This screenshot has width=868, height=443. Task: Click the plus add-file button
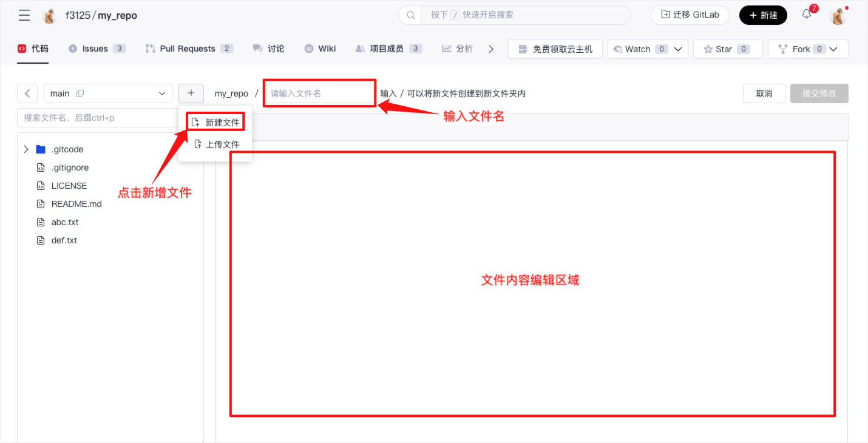pyautogui.click(x=191, y=93)
